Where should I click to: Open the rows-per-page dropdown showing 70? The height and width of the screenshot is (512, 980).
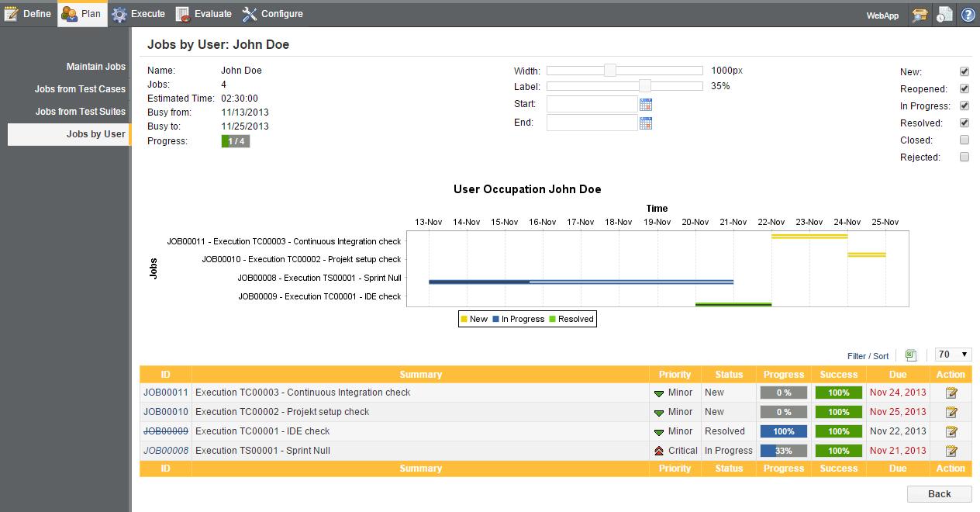click(x=954, y=355)
